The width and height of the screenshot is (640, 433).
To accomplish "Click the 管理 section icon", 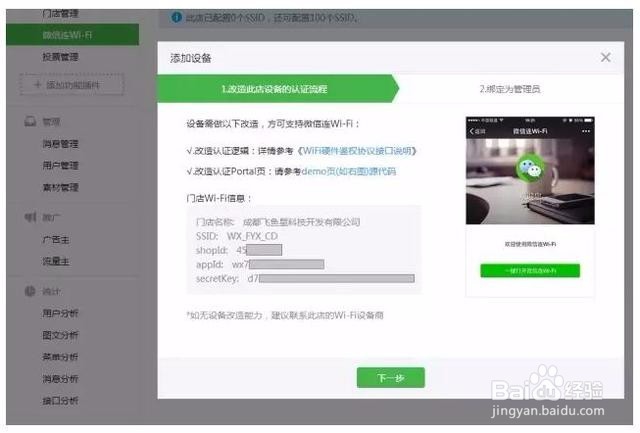I will click(x=30, y=121).
